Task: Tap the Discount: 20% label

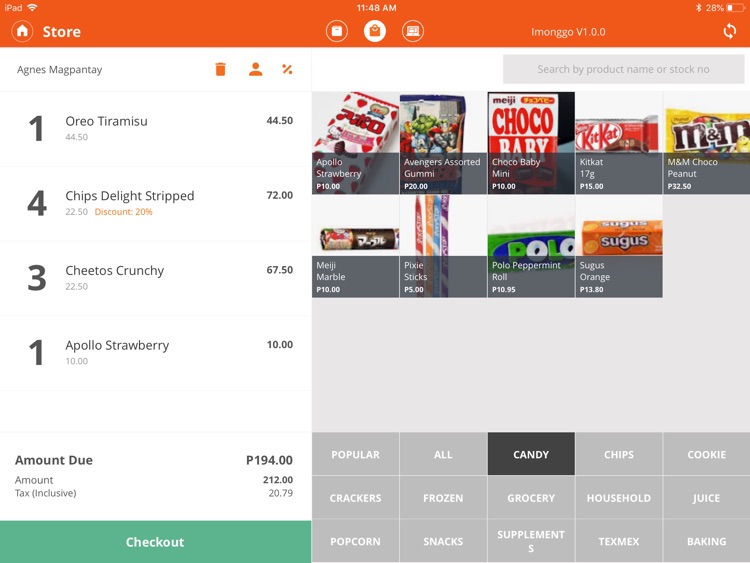Action: [x=123, y=212]
